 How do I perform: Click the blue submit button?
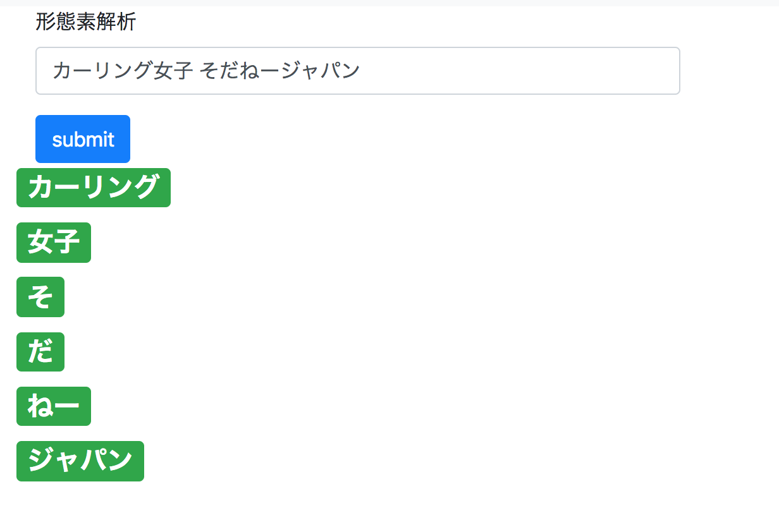coord(83,139)
